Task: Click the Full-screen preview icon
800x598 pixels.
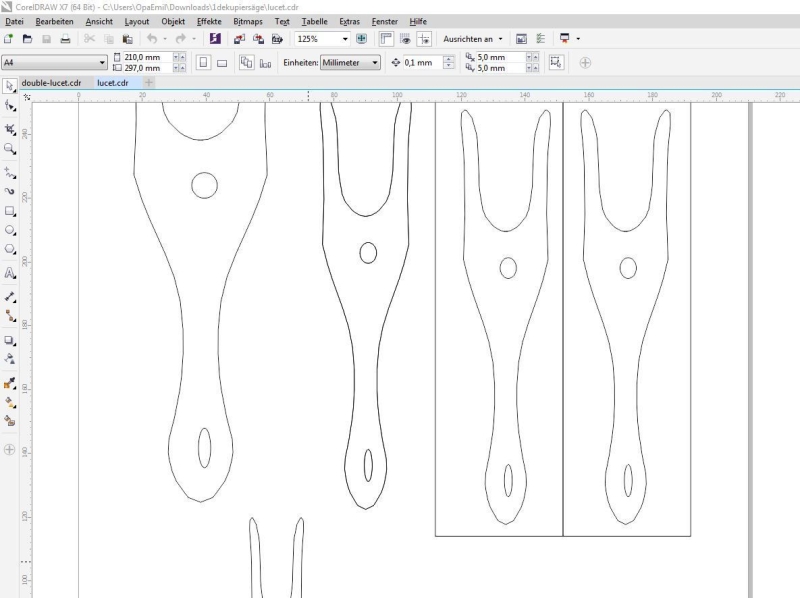Action: [x=361, y=39]
